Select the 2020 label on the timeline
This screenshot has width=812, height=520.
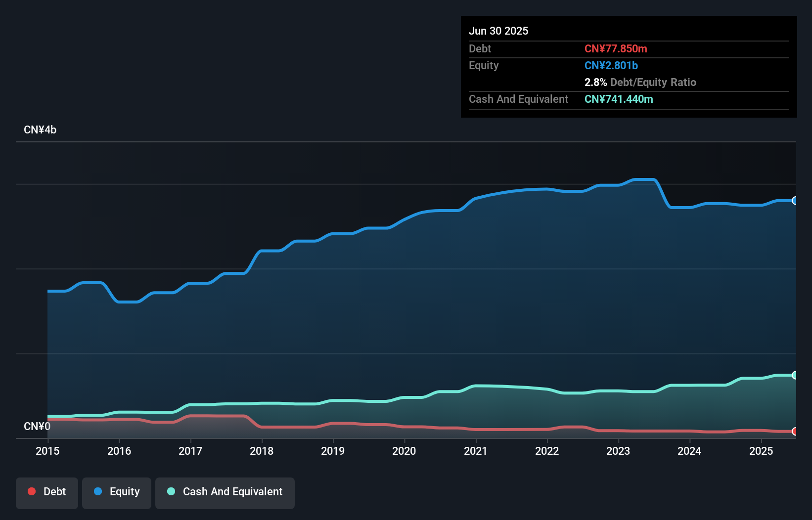tap(404, 451)
